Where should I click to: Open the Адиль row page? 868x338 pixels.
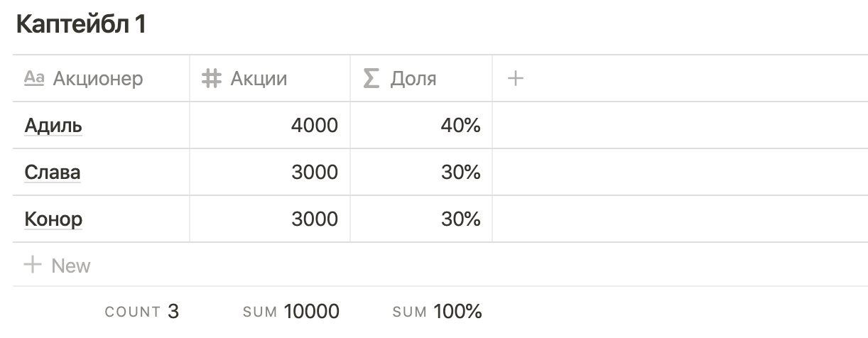(x=53, y=126)
